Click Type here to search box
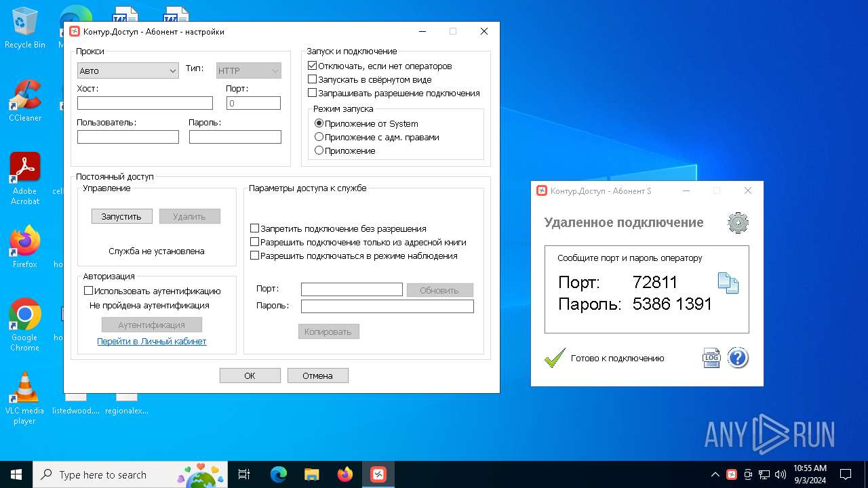The width and height of the screenshot is (868, 488). click(x=130, y=474)
